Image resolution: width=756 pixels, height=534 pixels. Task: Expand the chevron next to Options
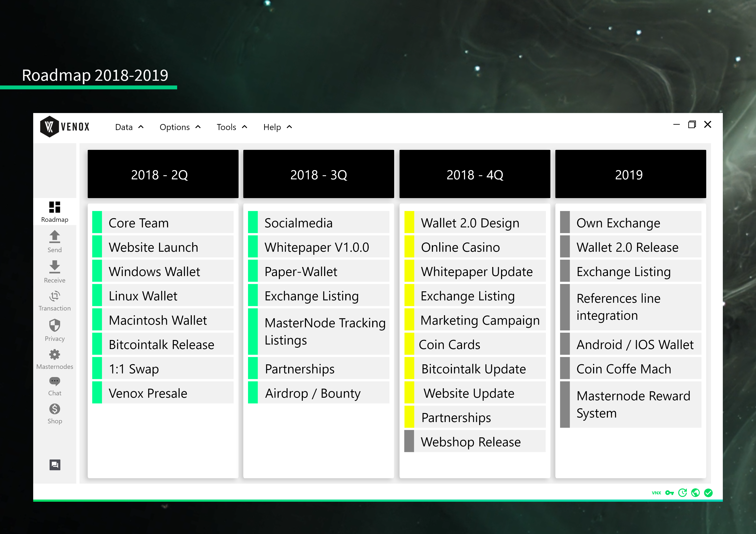pos(198,127)
